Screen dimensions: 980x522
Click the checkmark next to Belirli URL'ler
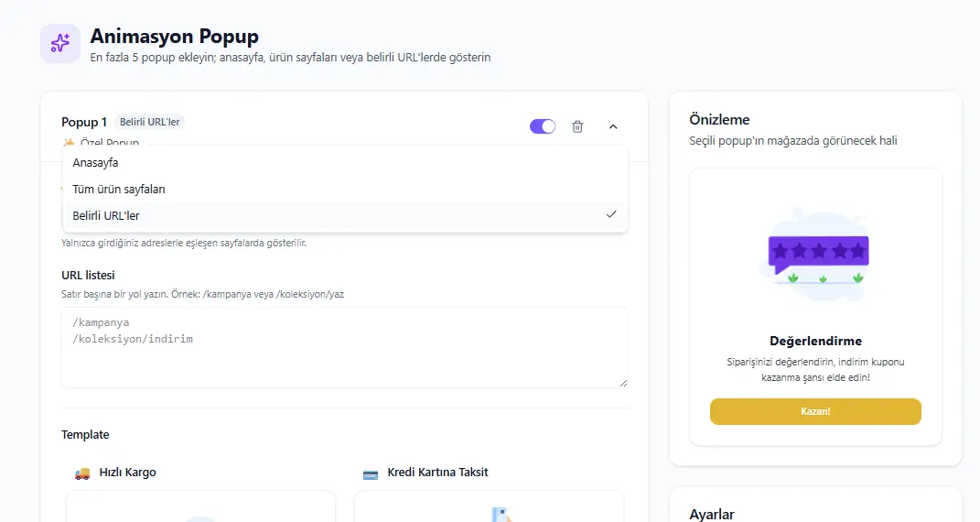pos(611,214)
